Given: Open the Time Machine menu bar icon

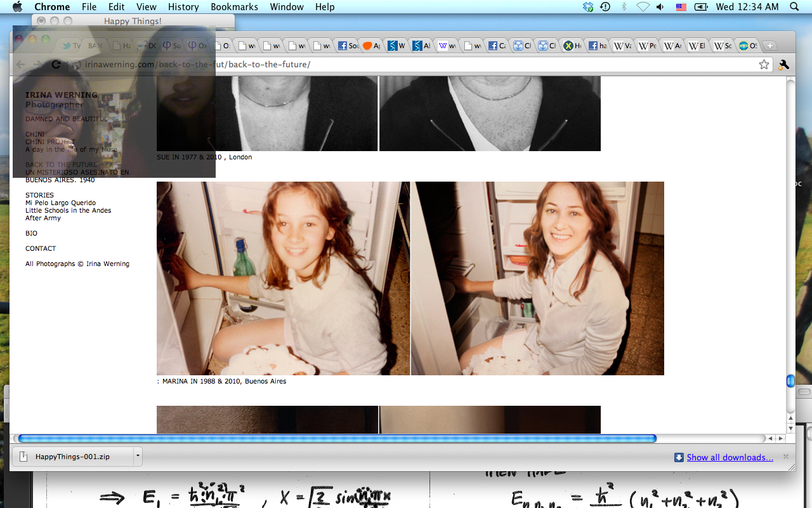Looking at the screenshot, I should [x=605, y=7].
